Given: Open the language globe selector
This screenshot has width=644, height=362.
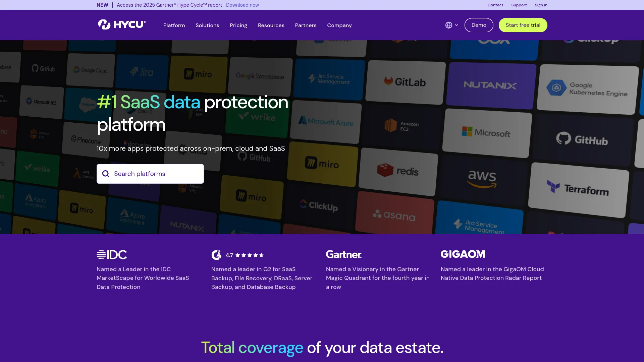Looking at the screenshot, I should [451, 25].
